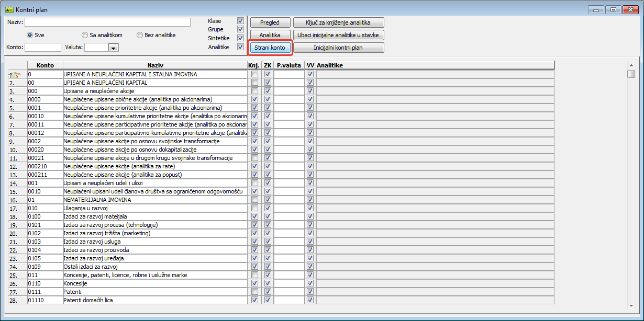Toggle the Grupe checkbox
Screen dimensions: 644x321
point(240,29)
